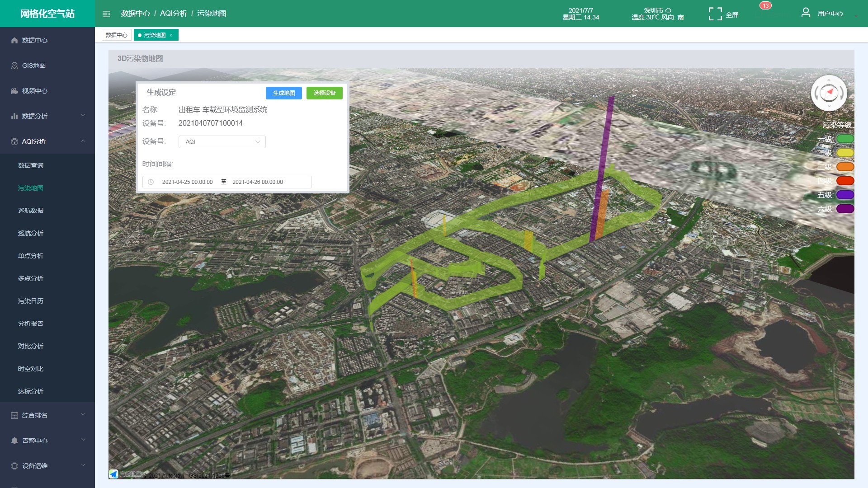Screen dimensions: 868x488
Task: Click the AutoNavi map logo icon
Action: point(113,474)
